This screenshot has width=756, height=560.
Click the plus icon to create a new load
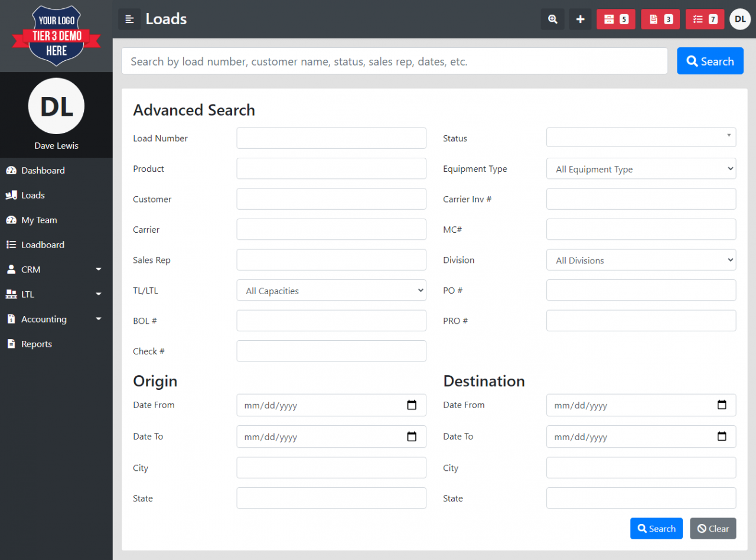[x=579, y=19]
